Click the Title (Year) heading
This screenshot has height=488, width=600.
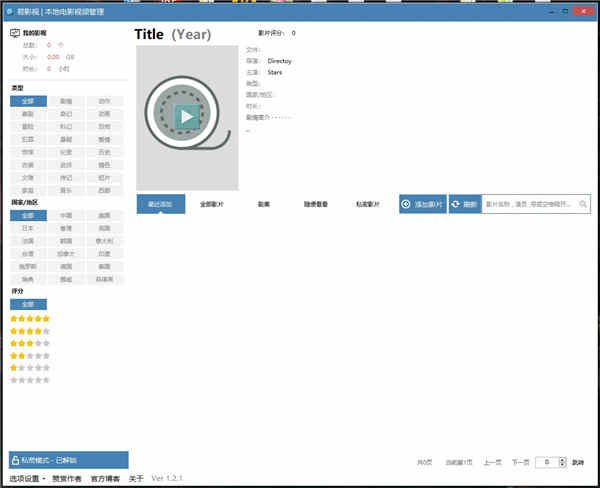(173, 34)
